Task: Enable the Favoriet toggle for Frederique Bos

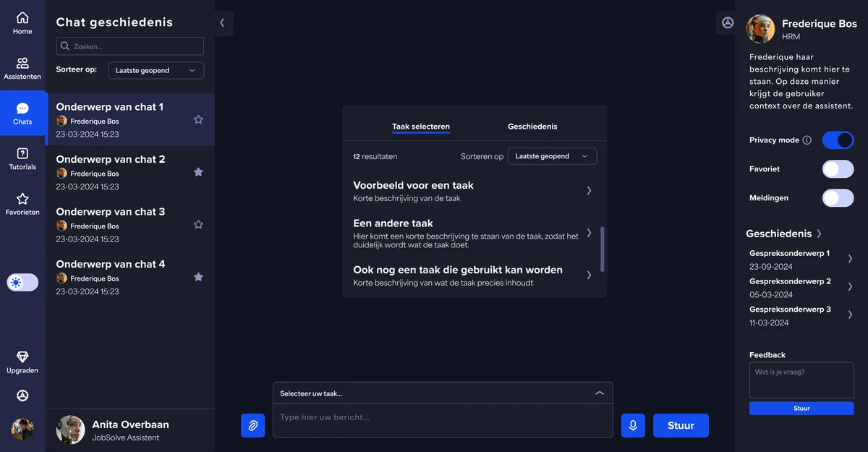Action: tap(838, 169)
